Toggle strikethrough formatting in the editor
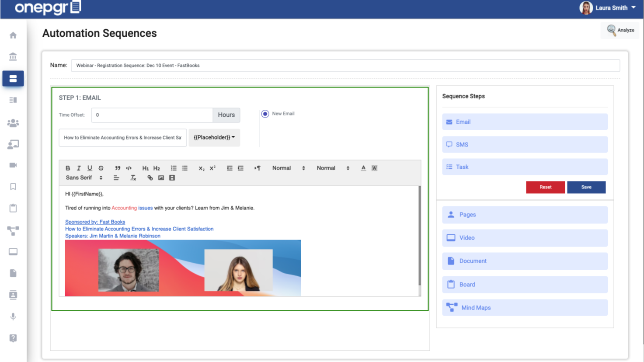This screenshot has height=362, width=644. [100, 168]
